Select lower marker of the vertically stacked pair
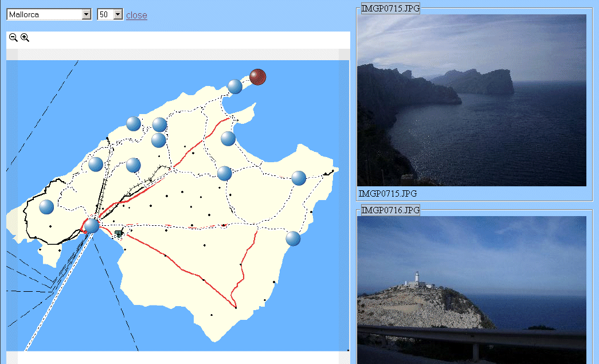This screenshot has width=599, height=364. click(159, 140)
